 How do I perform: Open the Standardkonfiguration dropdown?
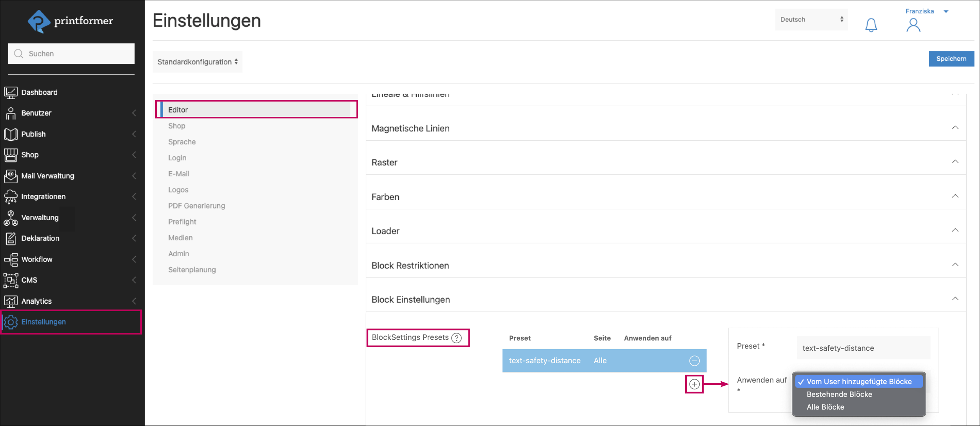click(x=198, y=62)
